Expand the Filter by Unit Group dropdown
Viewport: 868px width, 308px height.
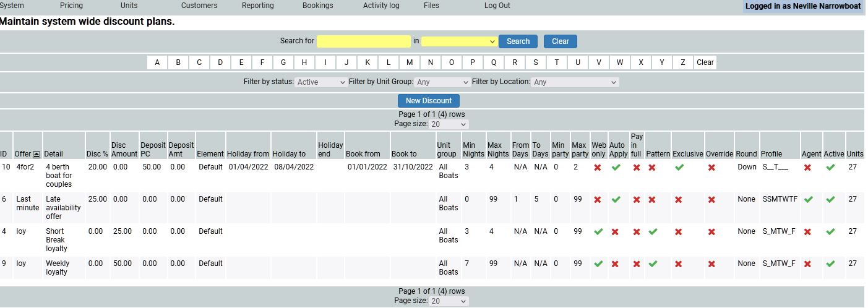pos(442,82)
